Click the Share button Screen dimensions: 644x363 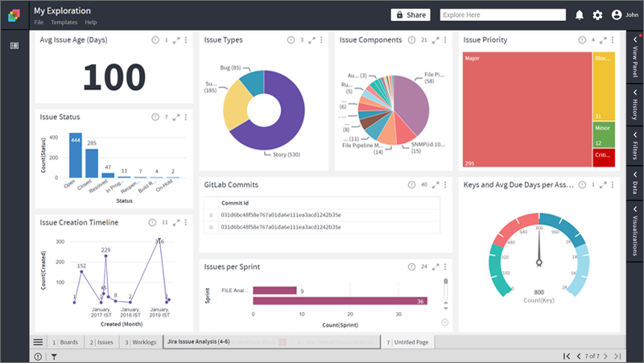pos(411,15)
